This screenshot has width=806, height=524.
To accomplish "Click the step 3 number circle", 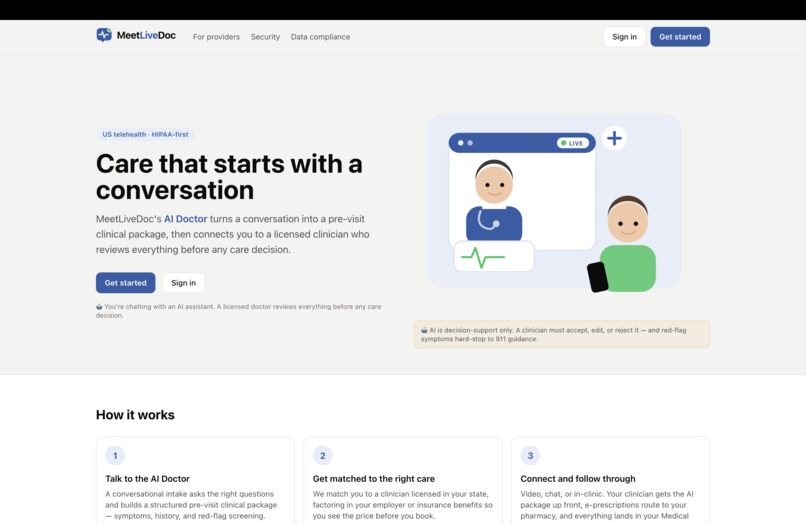I will tap(530, 456).
